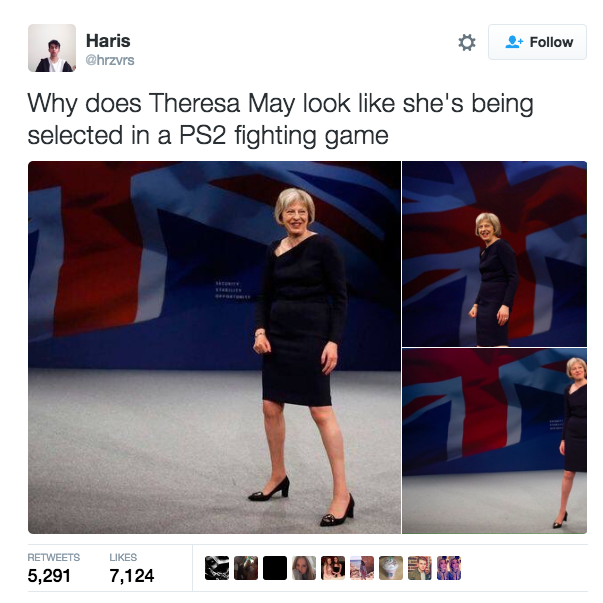Open the fifth liker avatar, two people

pyautogui.click(x=333, y=568)
